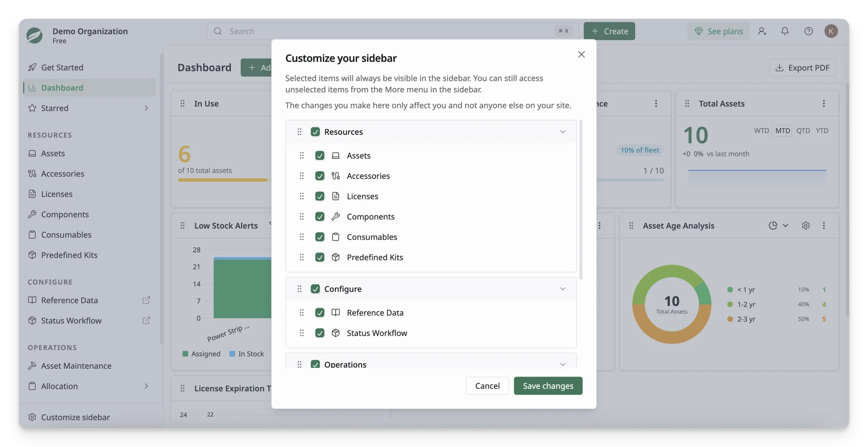Click the drag handle of Low Stock Alerts

[x=183, y=226]
